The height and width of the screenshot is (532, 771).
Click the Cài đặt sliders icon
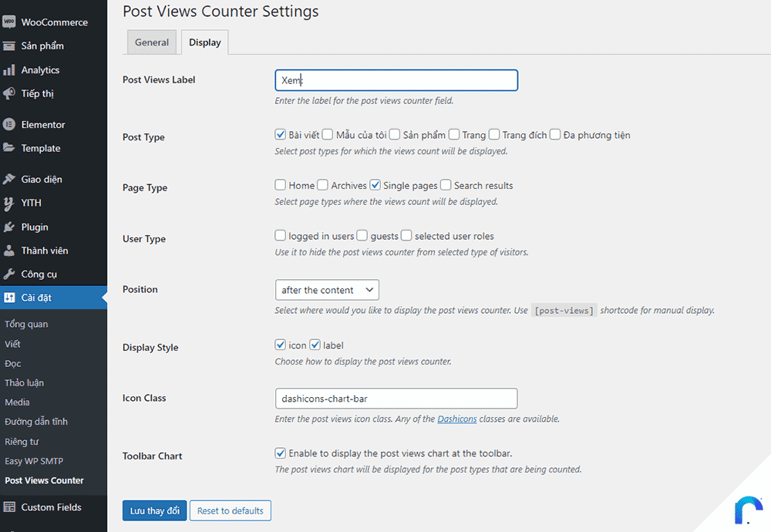8,298
